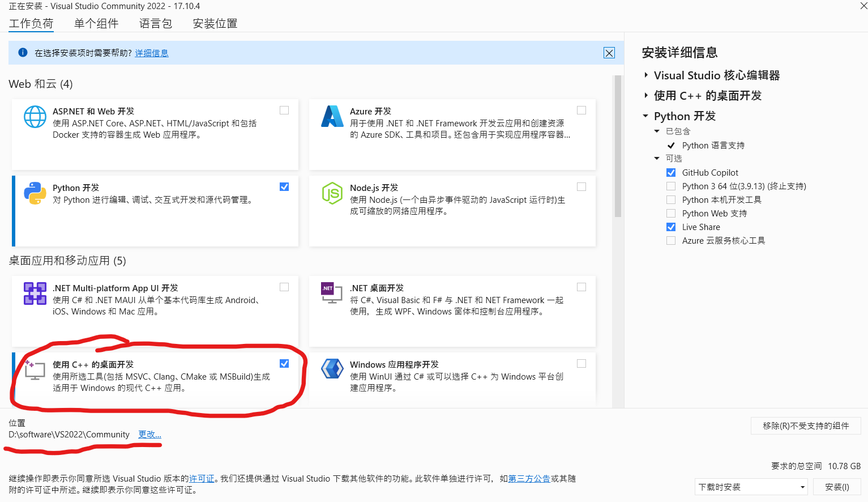Image resolution: width=868 pixels, height=502 pixels.
Task: Click the 安装详细信息 panel heading
Action: pos(679,53)
